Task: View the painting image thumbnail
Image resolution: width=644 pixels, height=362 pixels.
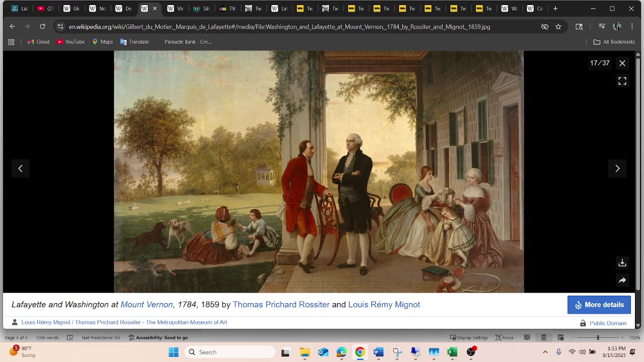Action: click(319, 171)
